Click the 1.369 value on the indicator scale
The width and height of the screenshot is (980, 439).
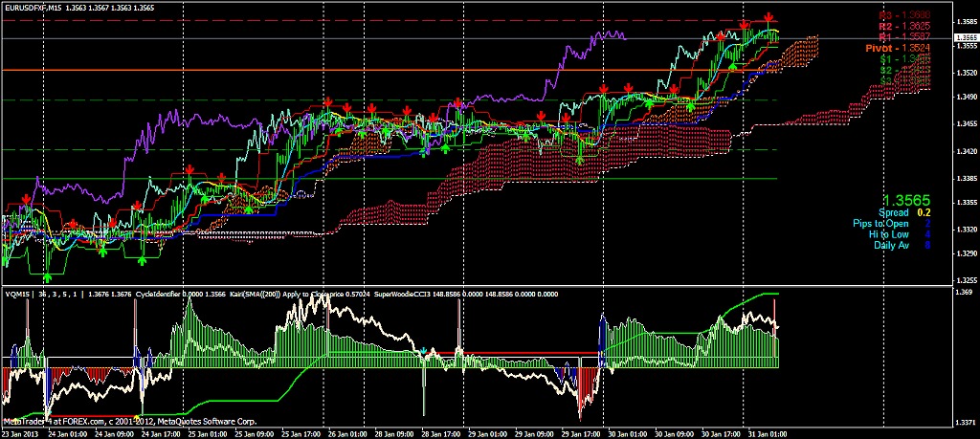pos(965,292)
